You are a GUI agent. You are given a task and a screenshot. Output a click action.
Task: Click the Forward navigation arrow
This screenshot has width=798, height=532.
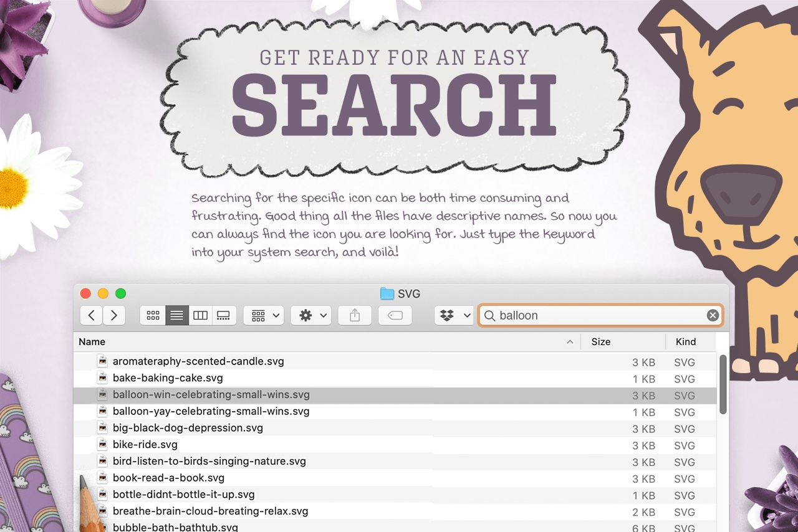pyautogui.click(x=114, y=316)
